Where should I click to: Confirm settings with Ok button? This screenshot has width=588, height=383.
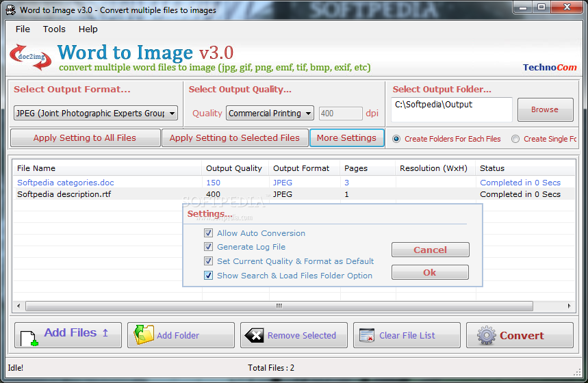[x=430, y=272]
